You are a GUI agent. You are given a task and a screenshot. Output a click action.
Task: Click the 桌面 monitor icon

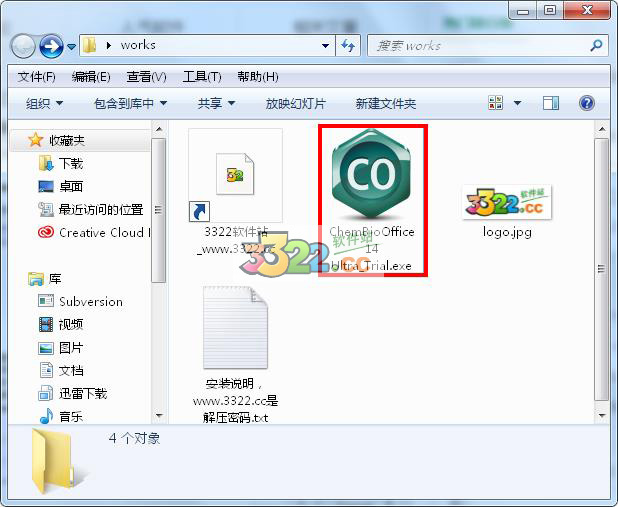pos(46,186)
